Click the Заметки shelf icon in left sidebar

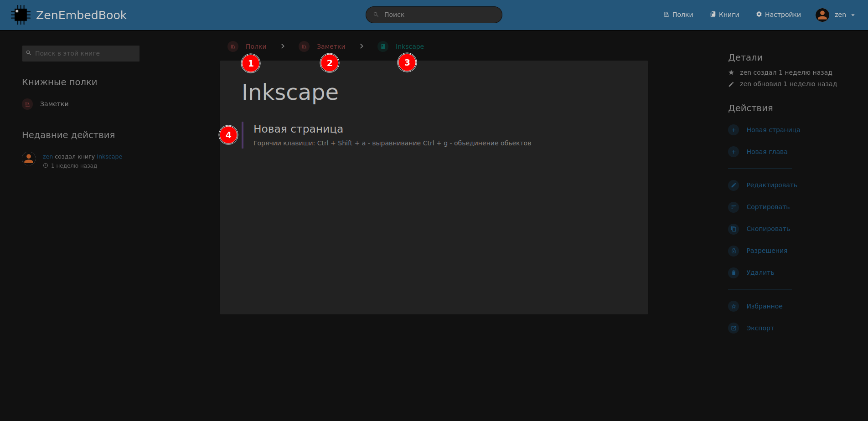(x=27, y=104)
